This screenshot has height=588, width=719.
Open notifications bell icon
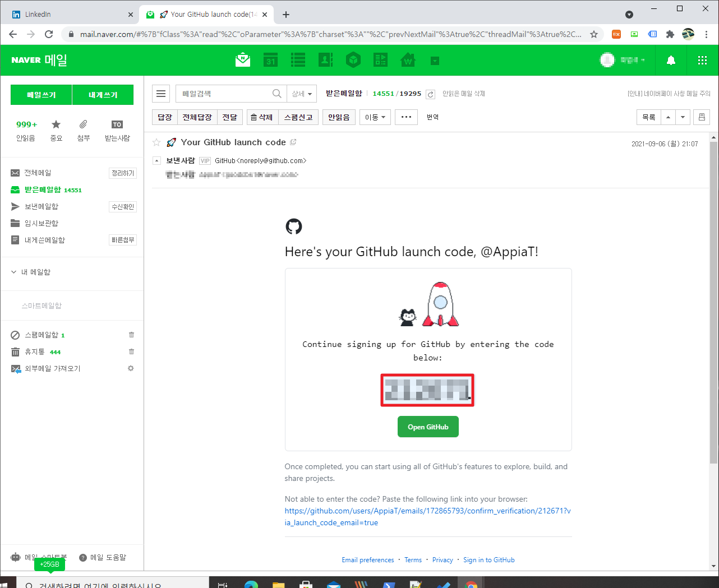(671, 60)
